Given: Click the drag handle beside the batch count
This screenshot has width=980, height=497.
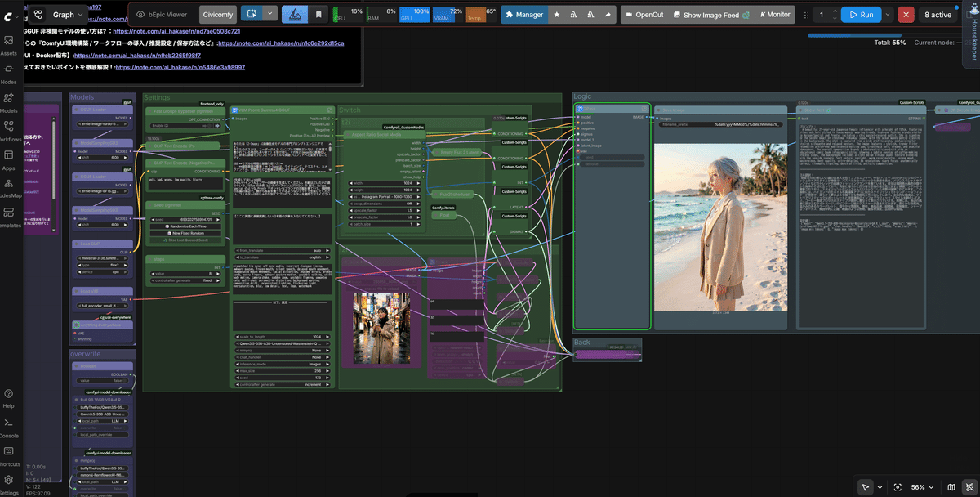Looking at the screenshot, I should (805, 15).
